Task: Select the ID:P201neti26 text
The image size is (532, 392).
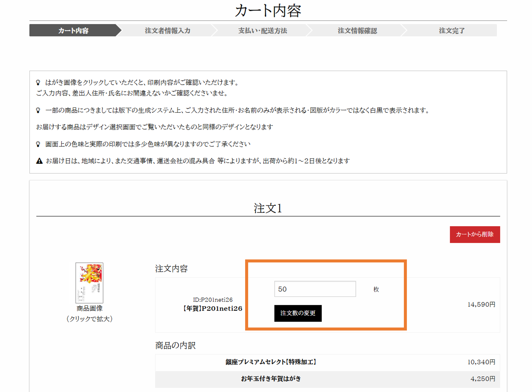Action: (x=212, y=300)
